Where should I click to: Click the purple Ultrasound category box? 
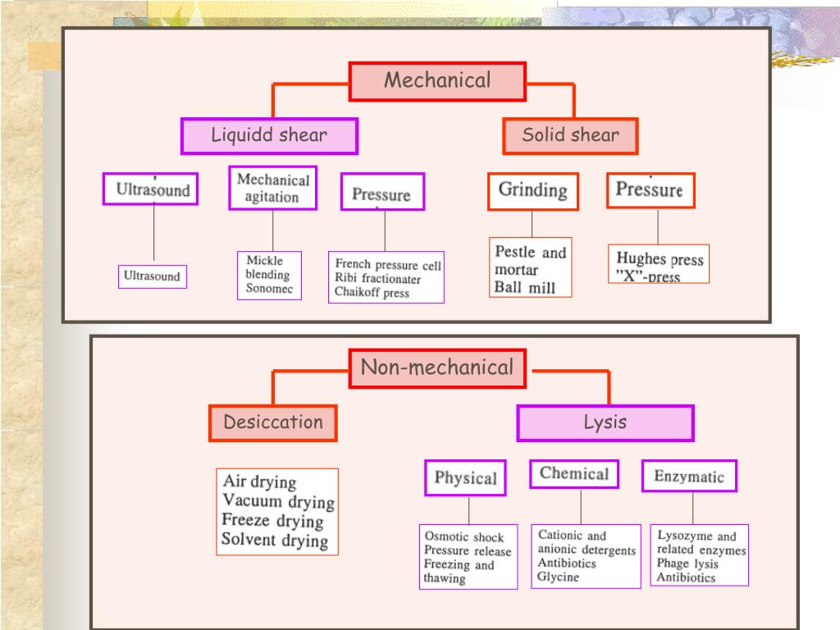[x=151, y=189]
